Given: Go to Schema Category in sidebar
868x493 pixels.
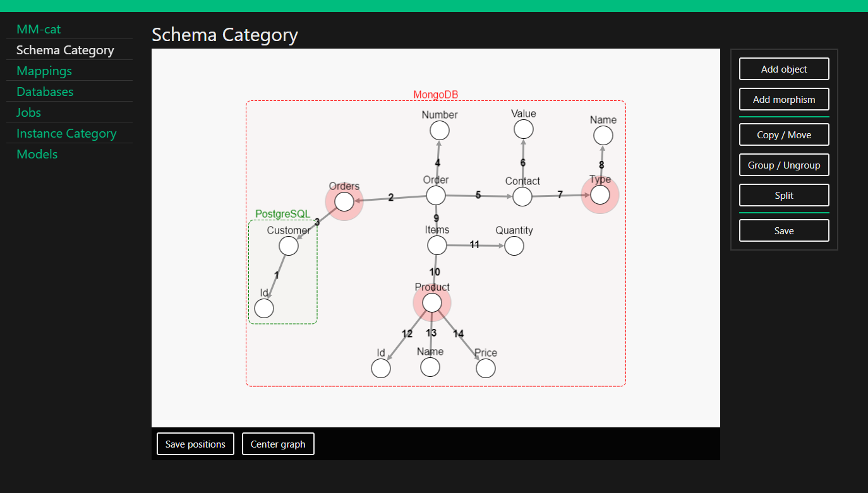Looking at the screenshot, I should 65,50.
